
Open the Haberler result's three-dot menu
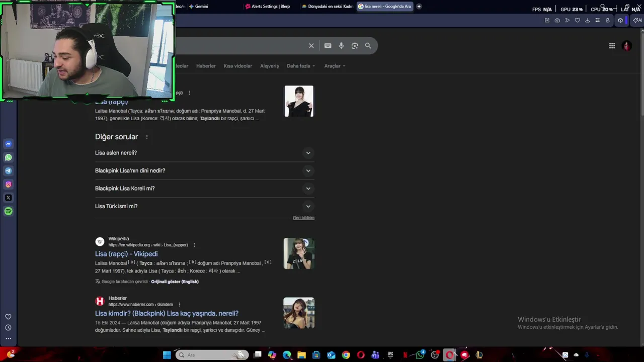[x=179, y=305]
